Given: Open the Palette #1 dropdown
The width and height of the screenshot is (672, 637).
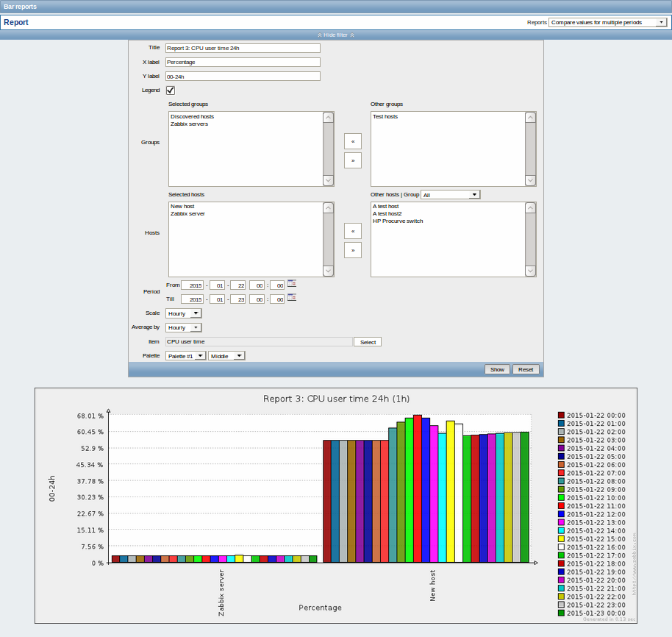Looking at the screenshot, I should (185, 356).
